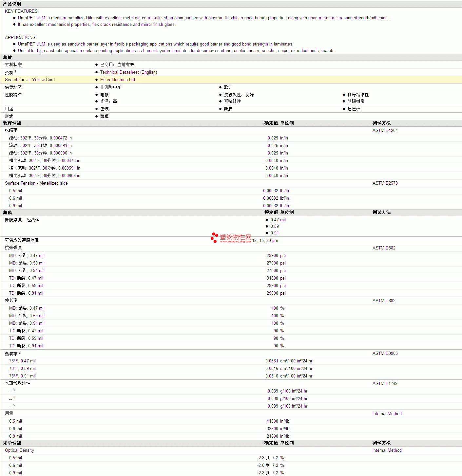Click the KEY FEATURES heading
This screenshot has width=462, height=476.
(21, 11)
